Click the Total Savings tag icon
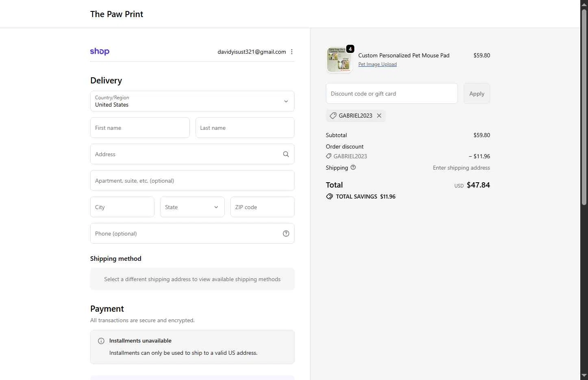 coord(330,197)
